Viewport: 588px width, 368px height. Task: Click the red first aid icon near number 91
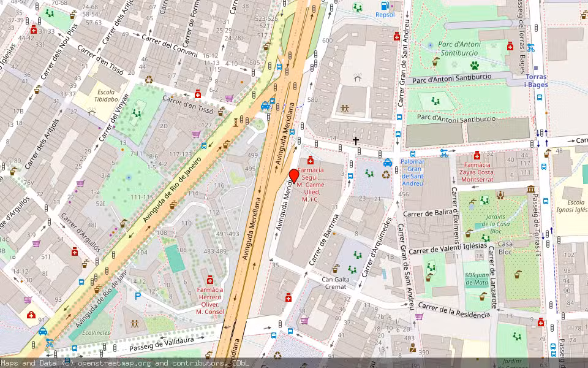(31, 315)
